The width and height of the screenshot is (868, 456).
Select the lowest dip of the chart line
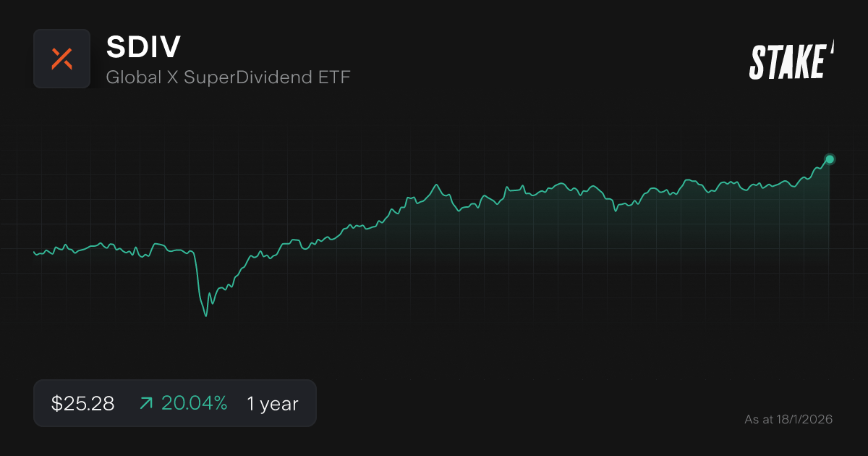coord(206,316)
